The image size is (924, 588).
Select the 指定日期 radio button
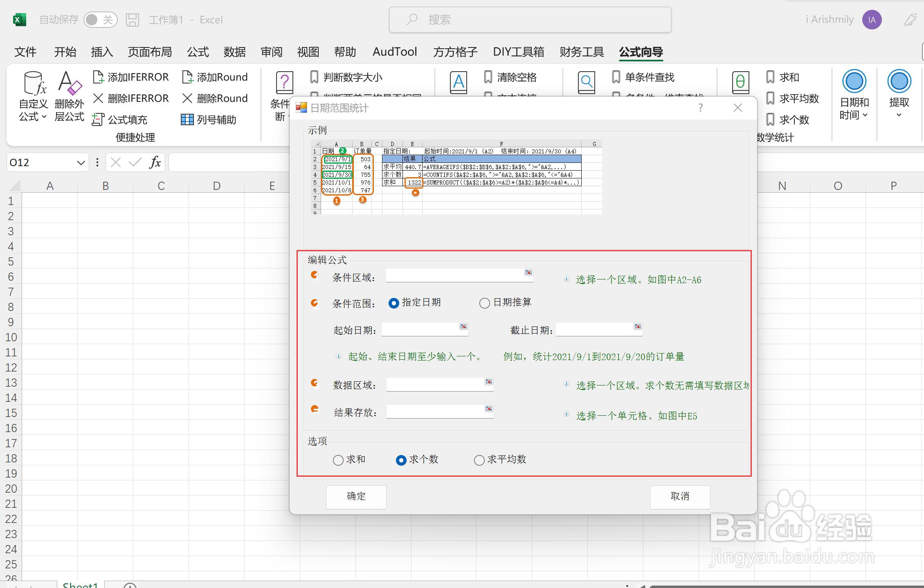393,303
